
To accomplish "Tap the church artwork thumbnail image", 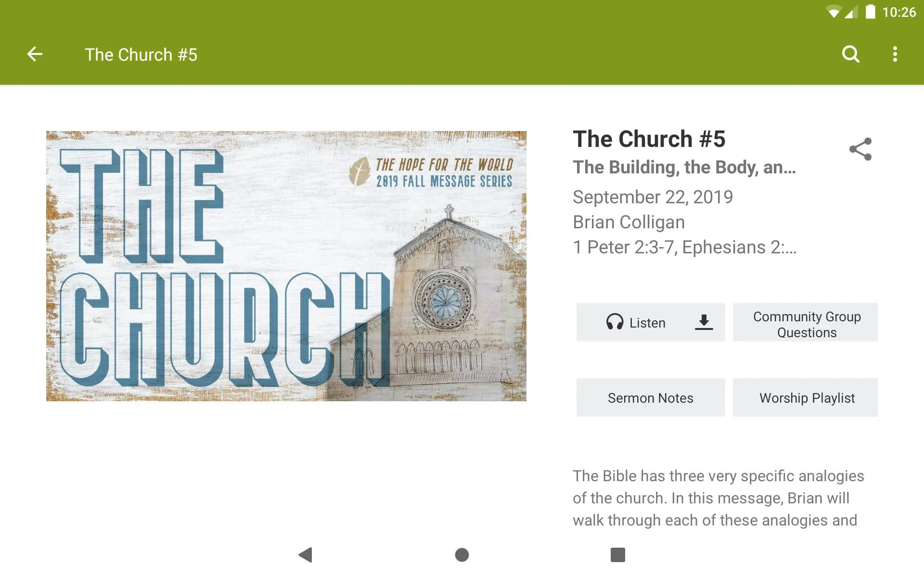I will [286, 266].
